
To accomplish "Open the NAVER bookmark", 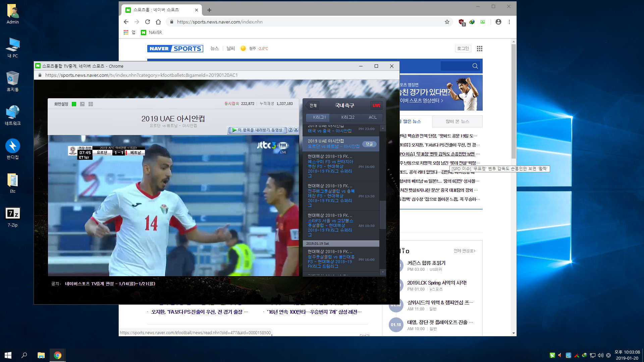I will click(x=151, y=33).
